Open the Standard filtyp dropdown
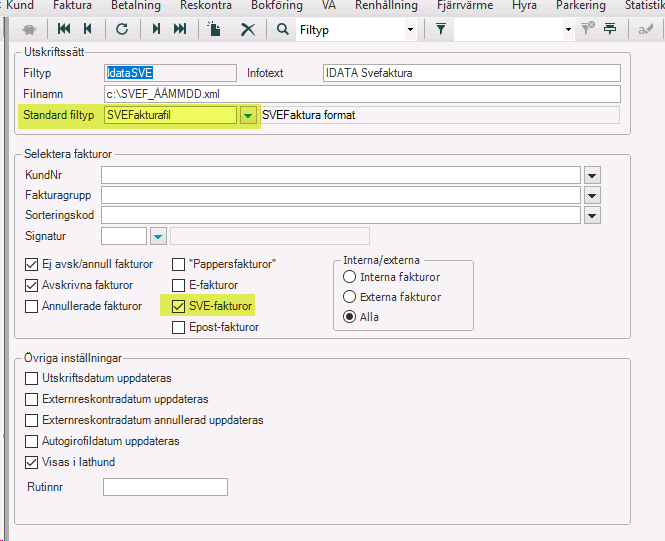Viewport: 665px width, 541px height. 247,115
